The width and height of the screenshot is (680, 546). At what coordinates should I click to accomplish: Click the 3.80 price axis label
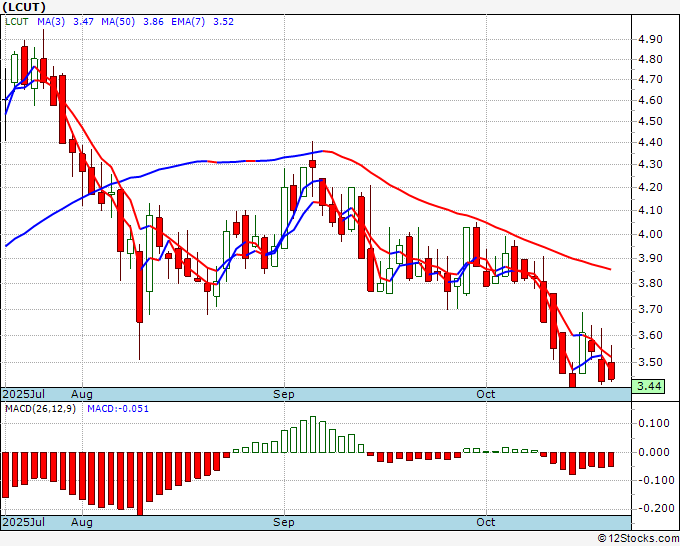tap(650, 284)
